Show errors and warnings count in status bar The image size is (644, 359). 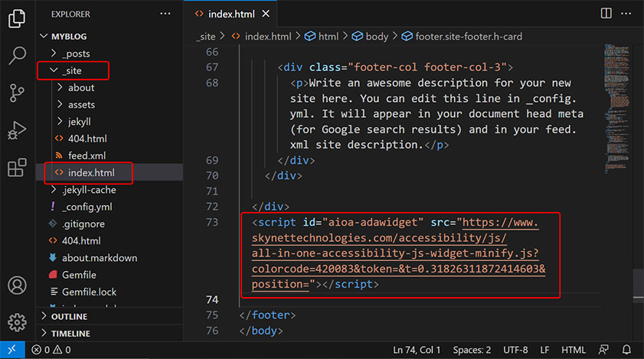pyautogui.click(x=51, y=350)
